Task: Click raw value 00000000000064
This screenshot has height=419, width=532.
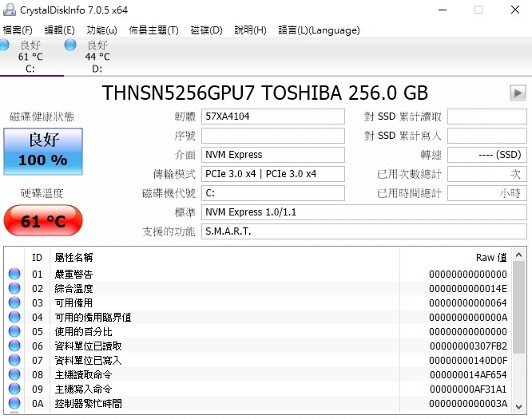Action: tap(468, 303)
